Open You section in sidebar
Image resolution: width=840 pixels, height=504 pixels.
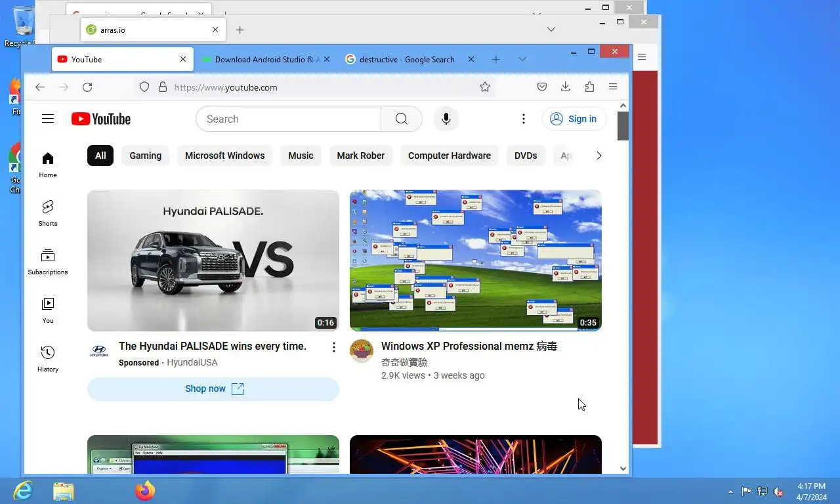point(48,310)
